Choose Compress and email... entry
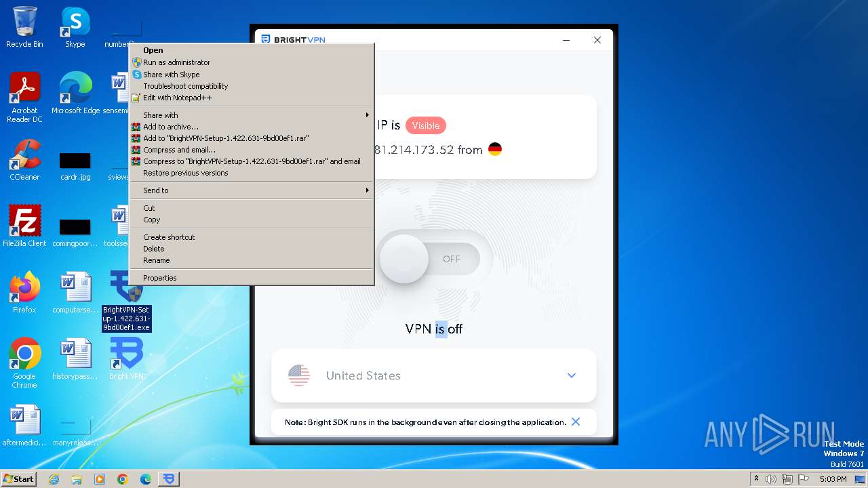This screenshot has width=868, height=488. coord(252,150)
